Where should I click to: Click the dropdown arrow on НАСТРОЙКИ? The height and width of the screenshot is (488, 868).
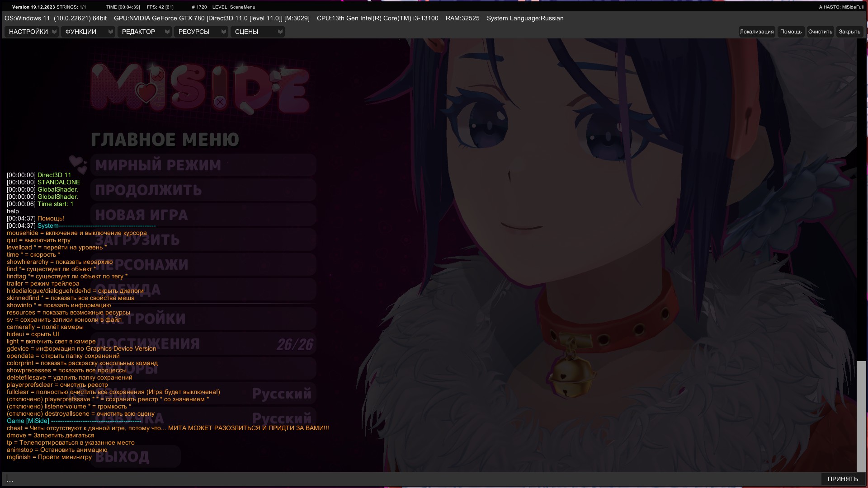pyautogui.click(x=54, y=32)
